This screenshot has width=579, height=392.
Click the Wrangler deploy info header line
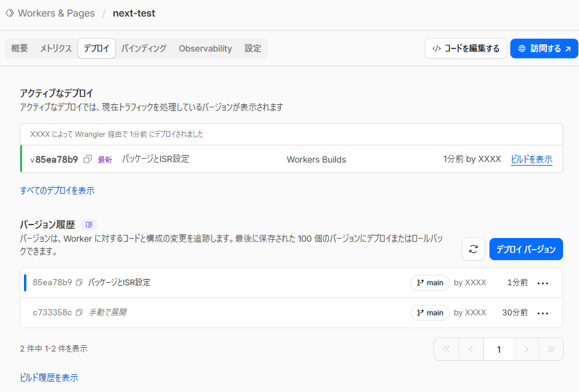coord(117,134)
